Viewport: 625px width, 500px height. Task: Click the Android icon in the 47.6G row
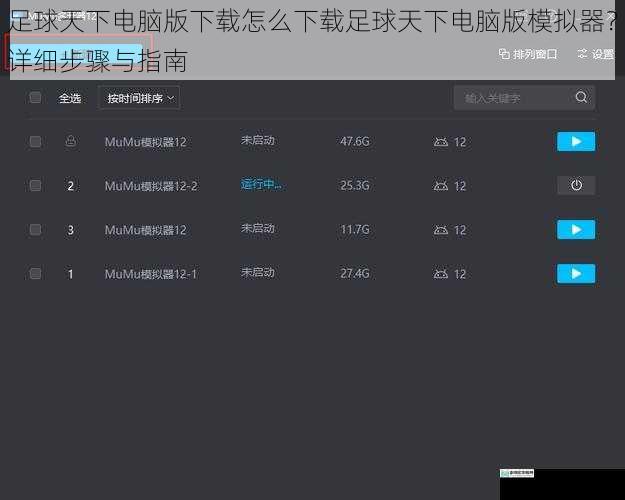click(440, 142)
